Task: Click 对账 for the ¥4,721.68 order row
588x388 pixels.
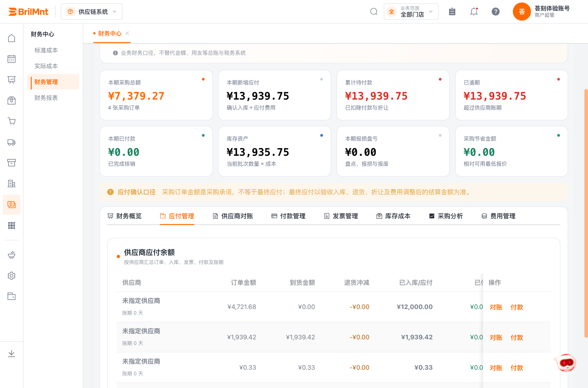Action: click(496, 307)
